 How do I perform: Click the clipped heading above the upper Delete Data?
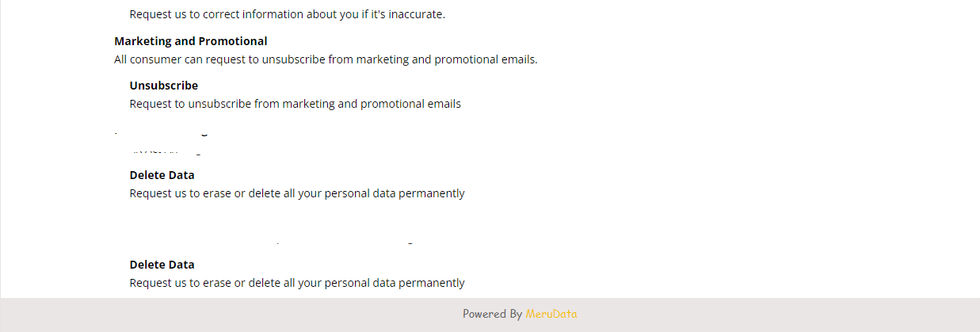pos(162,133)
